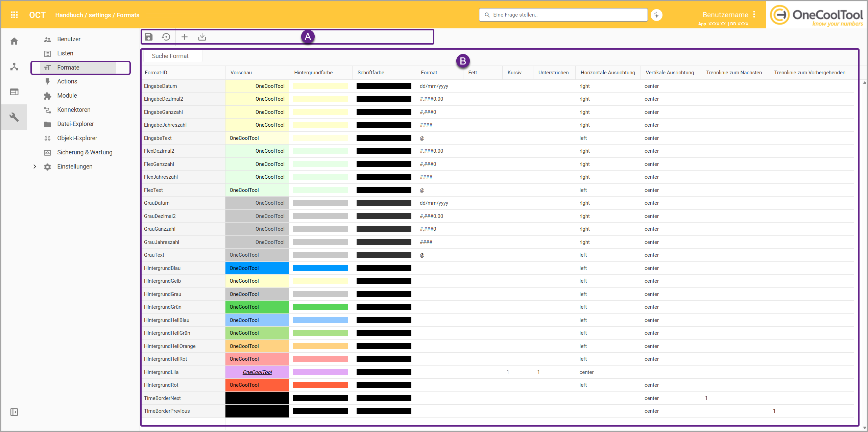Click the Objekt-Explorer dotted grid icon
Image resolution: width=868 pixels, height=432 pixels.
[x=48, y=138]
